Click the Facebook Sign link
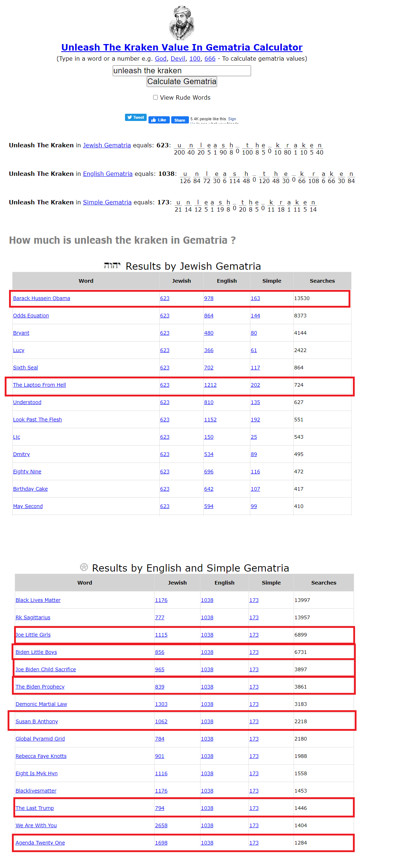This screenshot has width=393, height=868. coord(232,119)
